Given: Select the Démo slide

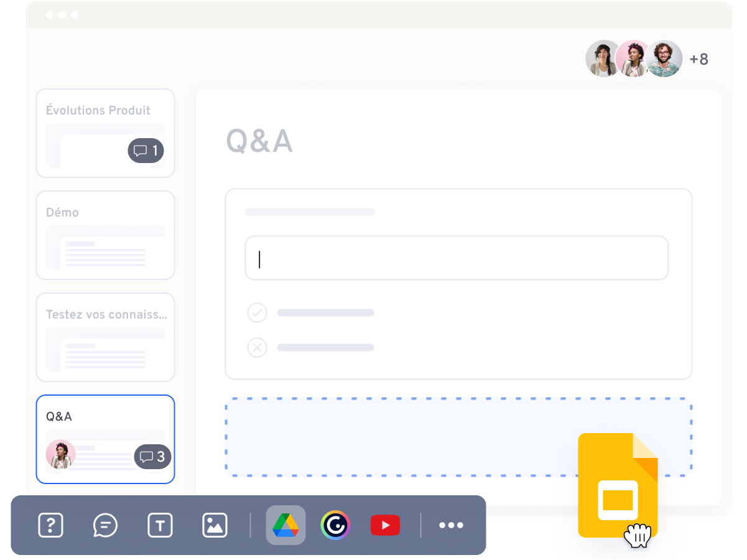Looking at the screenshot, I should [105, 235].
